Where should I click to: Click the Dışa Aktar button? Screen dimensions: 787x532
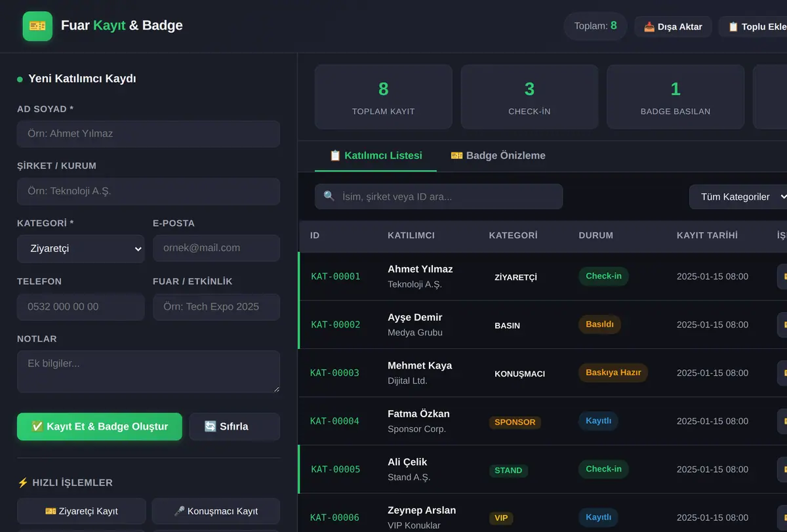point(673,27)
